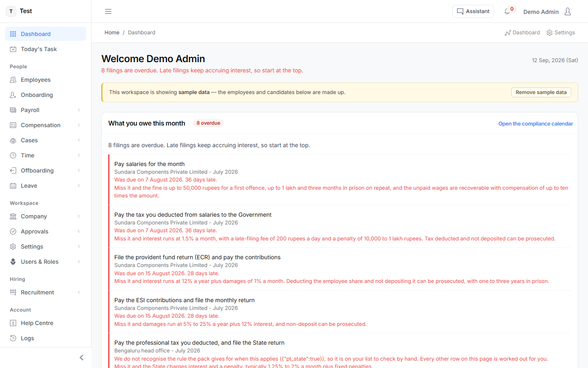
Task: Click the top-right Dashboard link
Action: pyautogui.click(x=522, y=33)
